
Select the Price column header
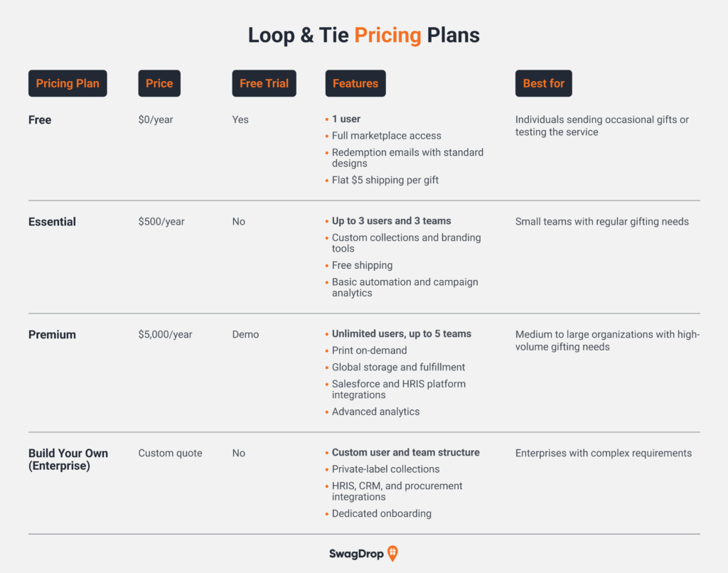(159, 83)
